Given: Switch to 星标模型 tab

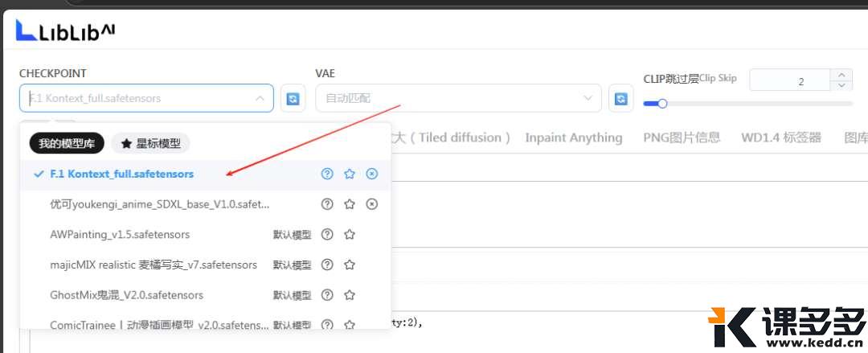Looking at the screenshot, I should (150, 143).
